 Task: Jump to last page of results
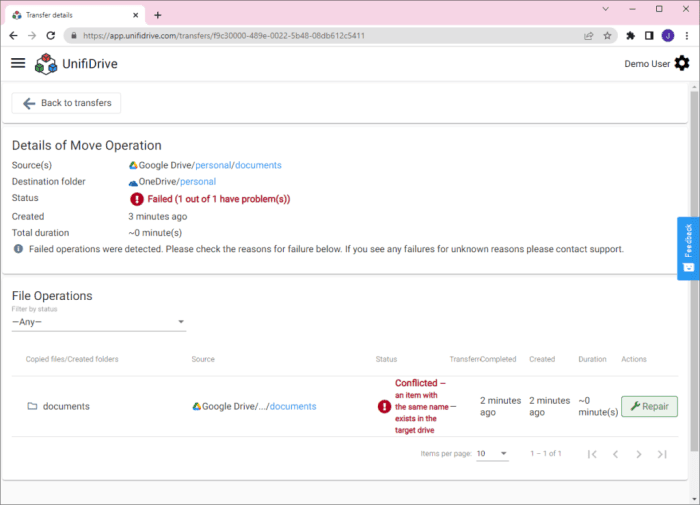point(662,454)
